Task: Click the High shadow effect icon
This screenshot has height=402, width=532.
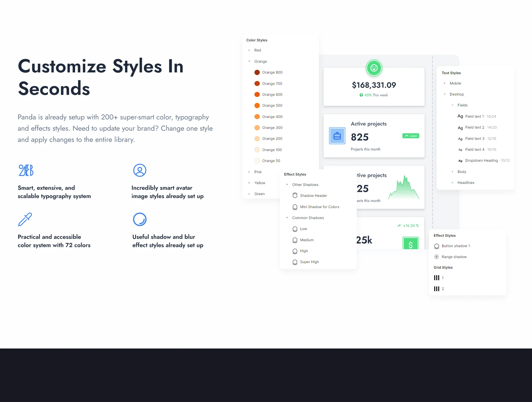Action: (295, 251)
